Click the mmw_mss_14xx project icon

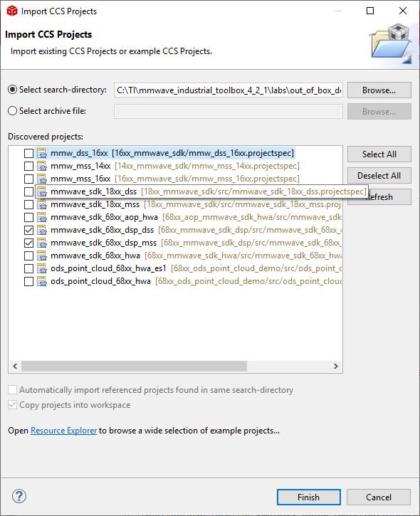pyautogui.click(x=42, y=166)
